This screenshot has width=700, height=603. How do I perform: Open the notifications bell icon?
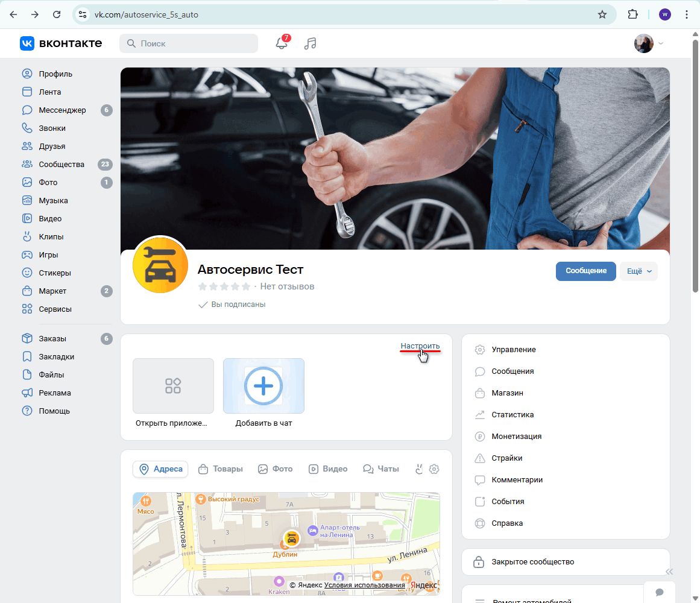click(281, 43)
